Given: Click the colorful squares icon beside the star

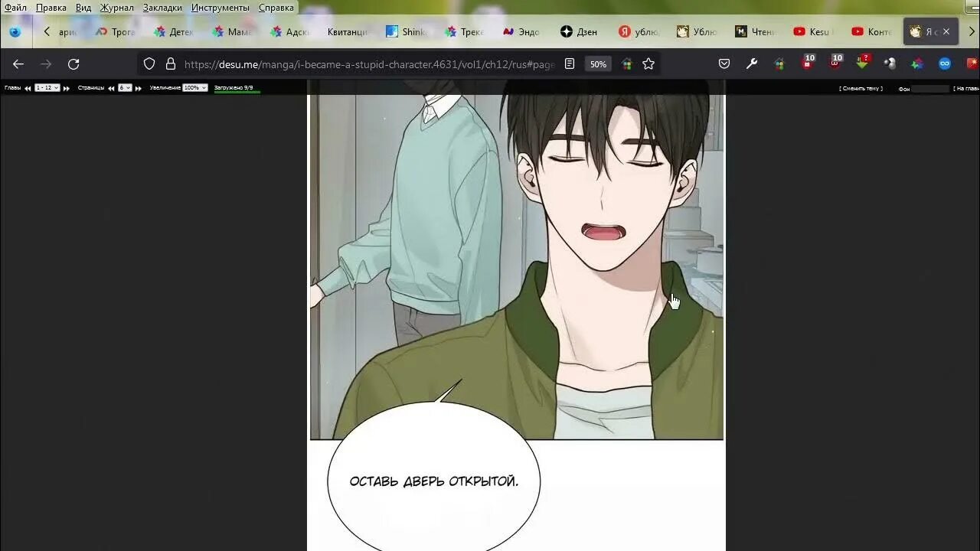Looking at the screenshot, I should click(627, 64).
